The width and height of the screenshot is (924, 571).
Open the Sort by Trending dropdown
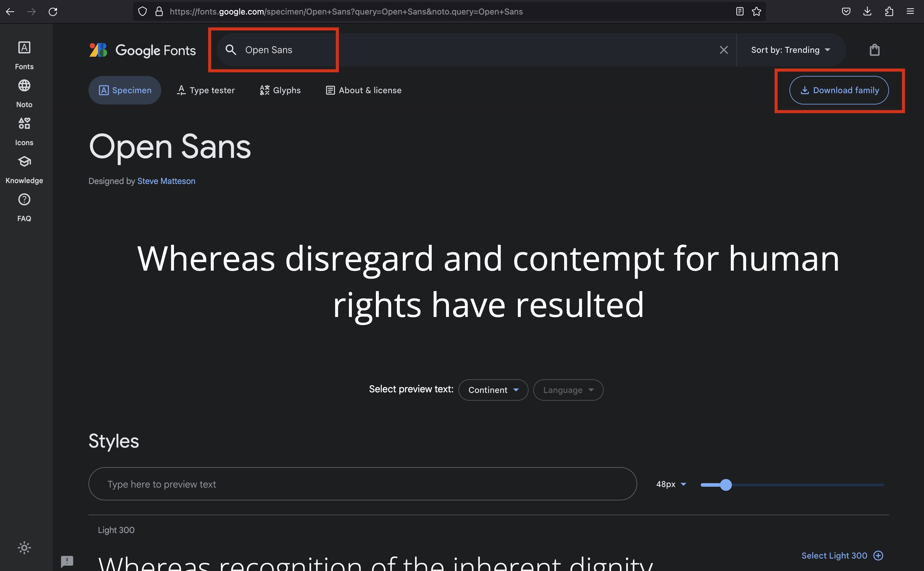point(791,50)
